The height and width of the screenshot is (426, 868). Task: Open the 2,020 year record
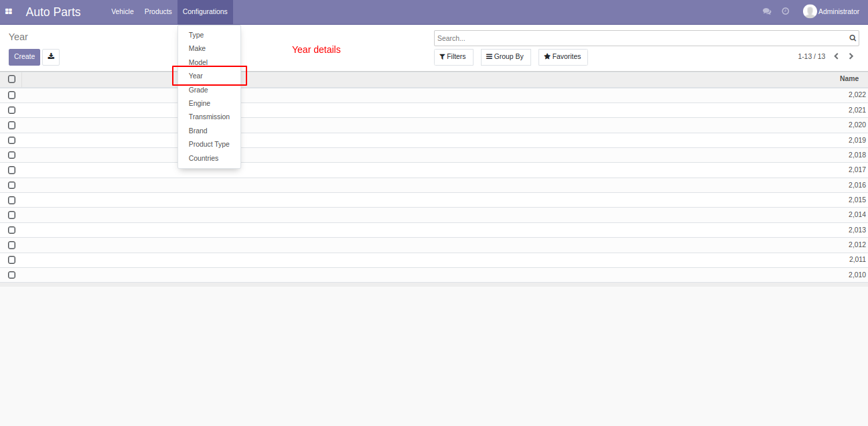pyautogui.click(x=434, y=125)
